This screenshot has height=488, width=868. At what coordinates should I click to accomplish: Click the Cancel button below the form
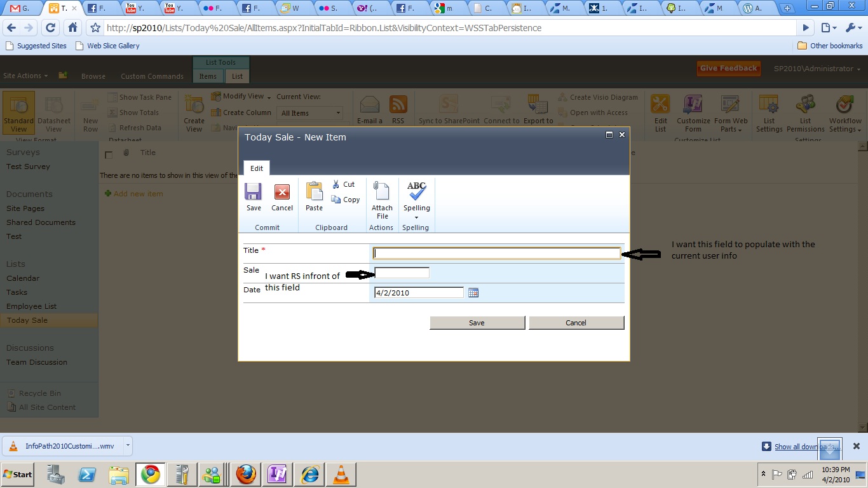click(x=576, y=323)
